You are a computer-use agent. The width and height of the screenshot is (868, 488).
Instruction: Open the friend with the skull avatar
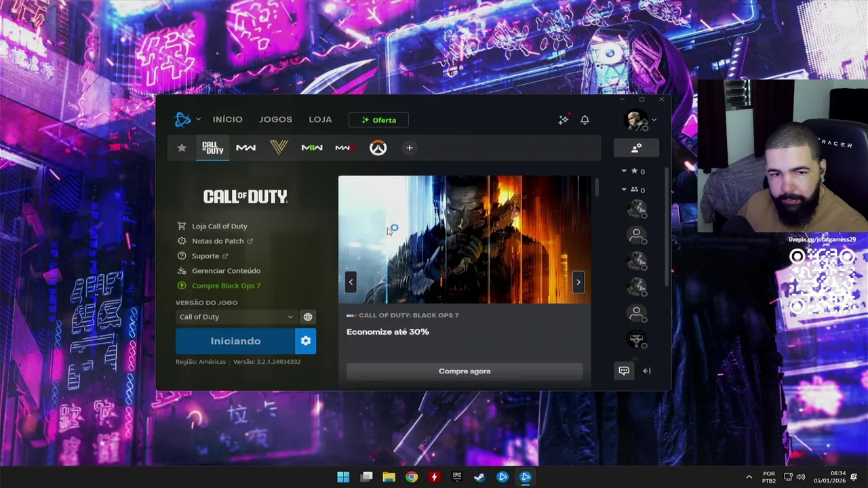click(x=636, y=338)
